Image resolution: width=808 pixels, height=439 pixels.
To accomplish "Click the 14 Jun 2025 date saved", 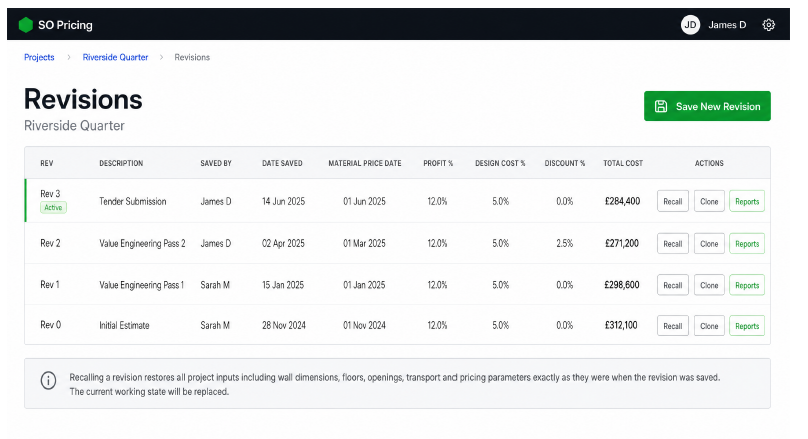I will (283, 201).
